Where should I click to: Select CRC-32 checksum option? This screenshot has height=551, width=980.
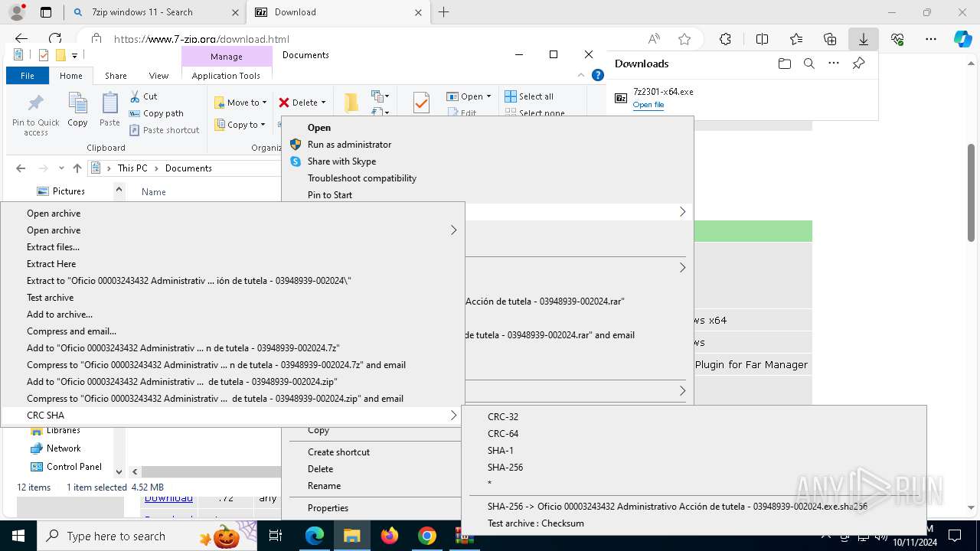(503, 417)
